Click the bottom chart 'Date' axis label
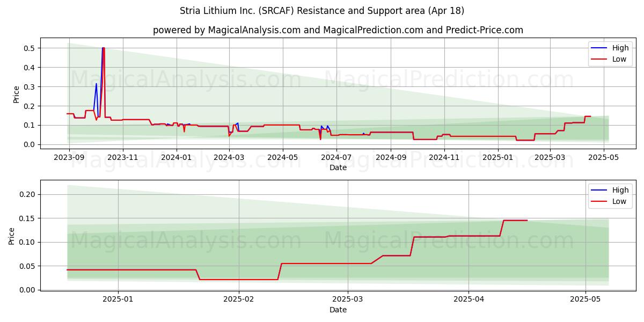This screenshot has width=644, height=322. click(x=338, y=310)
